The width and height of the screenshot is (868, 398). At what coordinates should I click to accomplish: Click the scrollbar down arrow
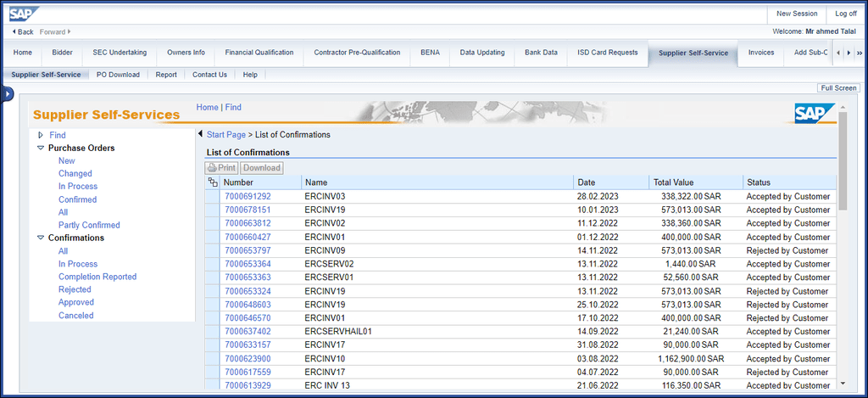tap(843, 383)
